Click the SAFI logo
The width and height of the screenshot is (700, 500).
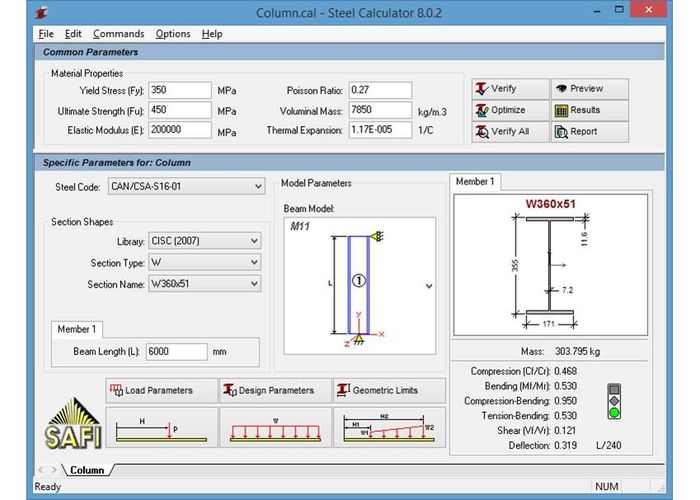pyautogui.click(x=74, y=424)
